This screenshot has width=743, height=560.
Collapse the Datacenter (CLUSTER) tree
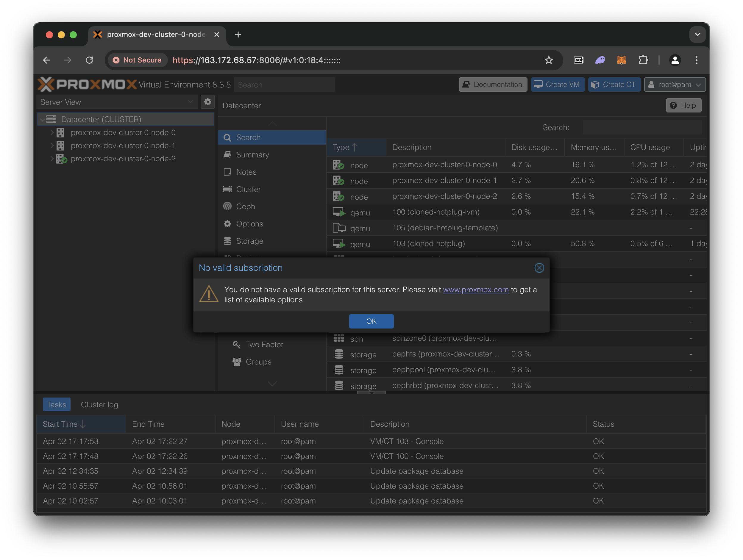(x=43, y=120)
